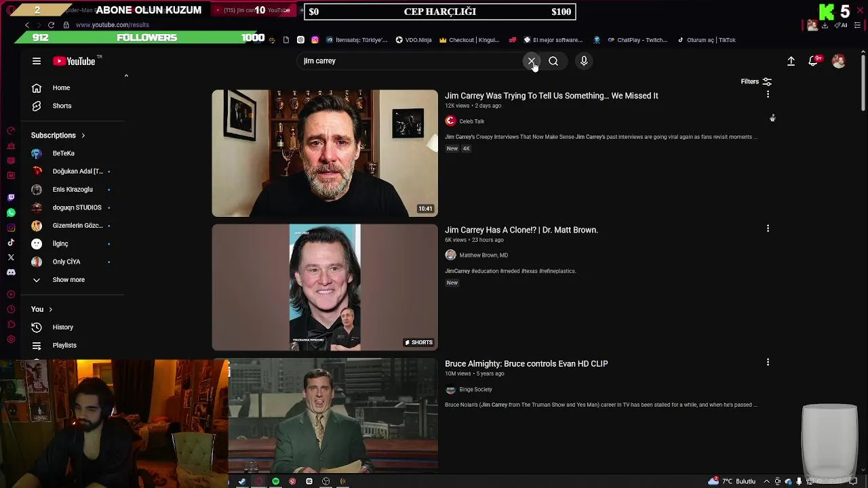Open options menu for Matt Brown video

tap(768, 229)
